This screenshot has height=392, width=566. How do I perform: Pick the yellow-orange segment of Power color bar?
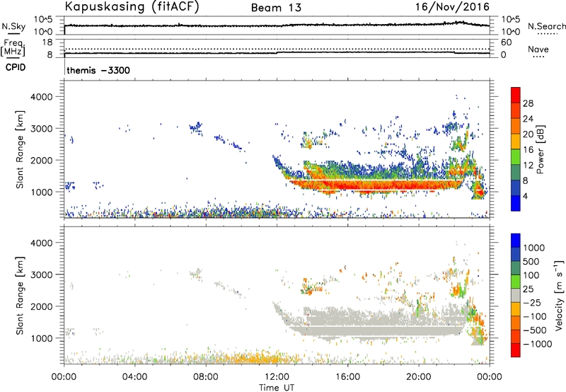[x=516, y=141]
